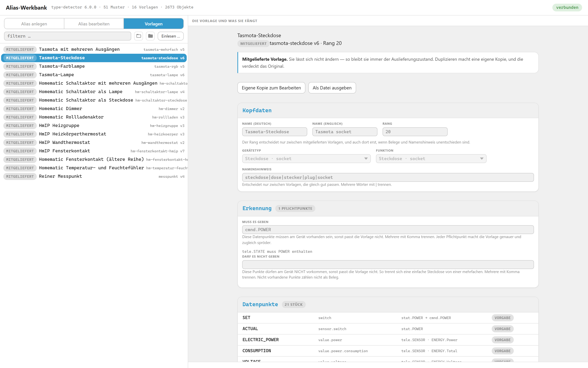Click VORGABE badge in ELECTRIC_POWER row
Screen dimensions: 588x368
[503, 340]
